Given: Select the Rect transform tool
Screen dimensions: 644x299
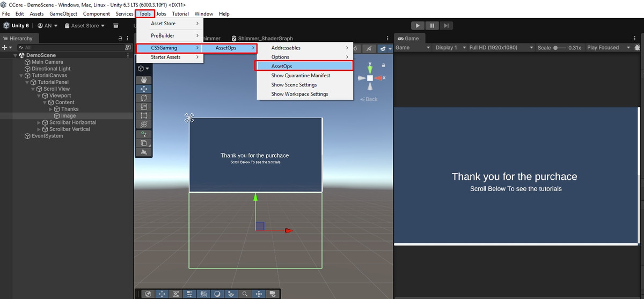Looking at the screenshot, I should [144, 115].
